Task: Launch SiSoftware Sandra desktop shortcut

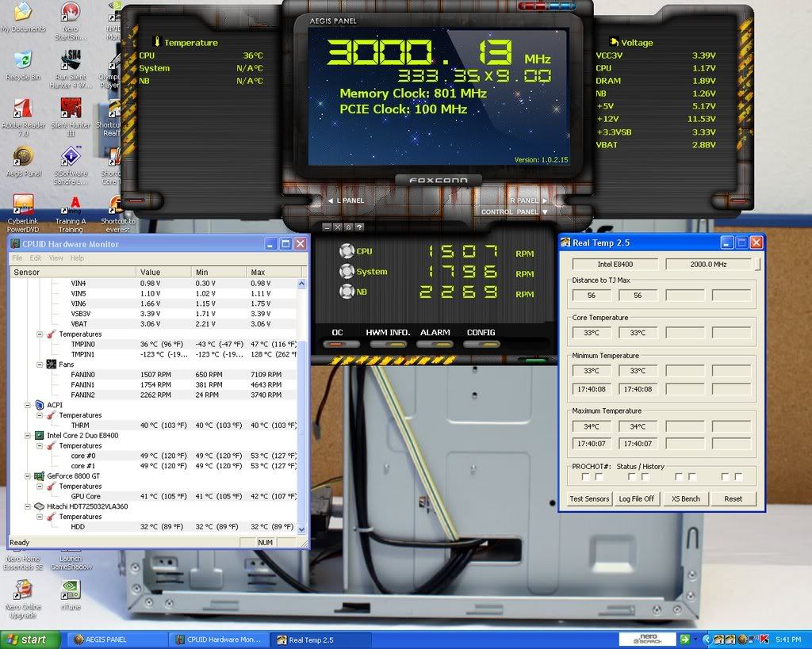Action: (x=71, y=166)
